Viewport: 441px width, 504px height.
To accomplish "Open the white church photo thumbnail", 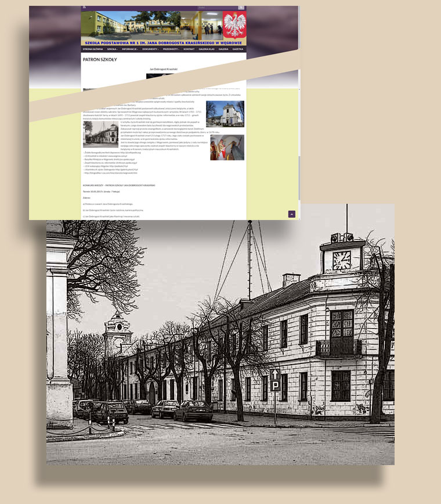I will [225, 114].
